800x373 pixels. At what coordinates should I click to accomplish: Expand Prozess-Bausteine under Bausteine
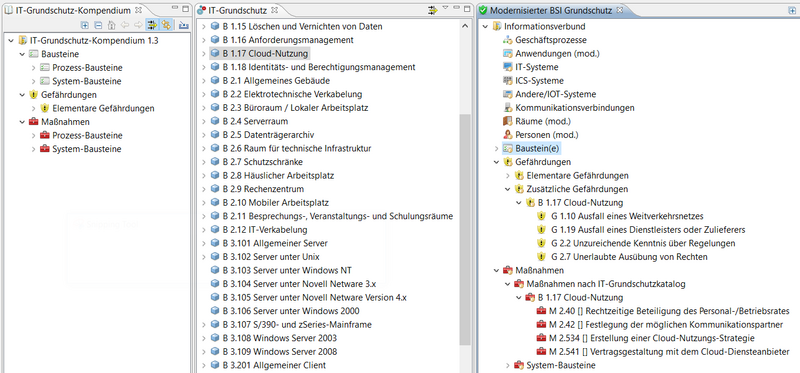click(34, 67)
